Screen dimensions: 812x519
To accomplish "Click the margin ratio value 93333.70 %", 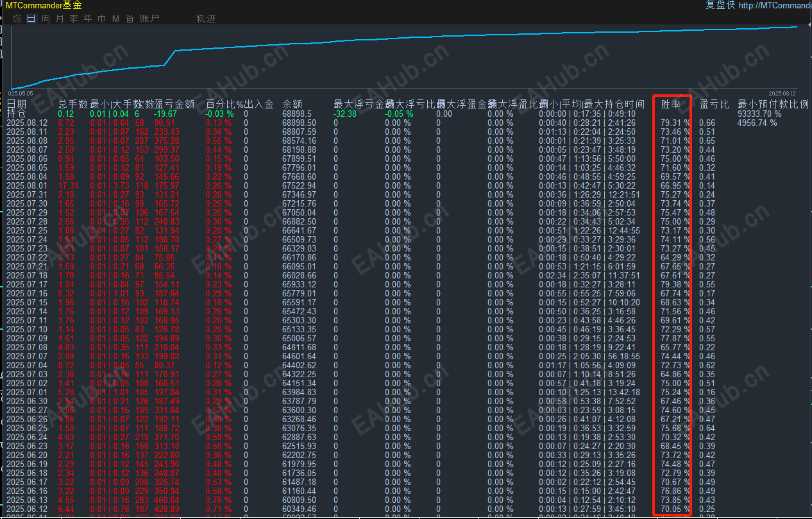I will 759,114.
